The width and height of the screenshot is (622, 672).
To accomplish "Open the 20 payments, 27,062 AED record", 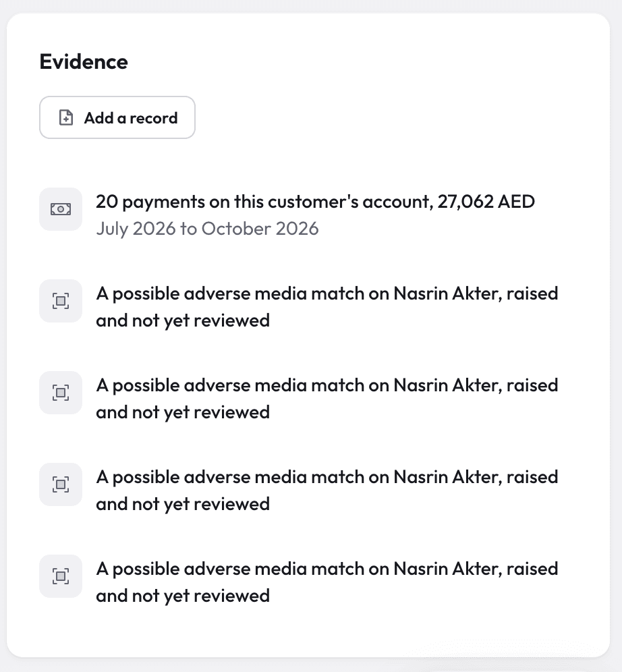I will click(308, 215).
